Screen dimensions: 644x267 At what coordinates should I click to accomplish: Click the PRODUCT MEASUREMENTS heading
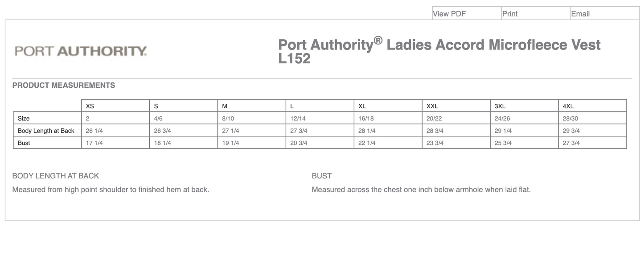[64, 85]
